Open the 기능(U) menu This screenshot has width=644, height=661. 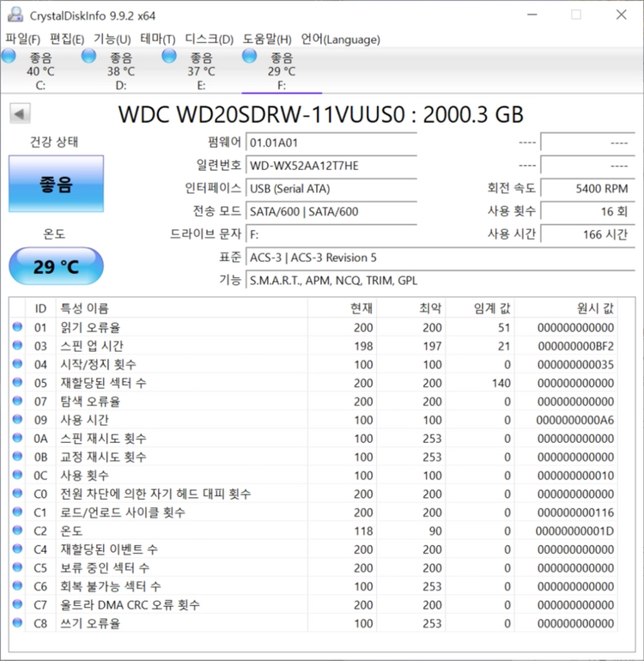pos(112,39)
